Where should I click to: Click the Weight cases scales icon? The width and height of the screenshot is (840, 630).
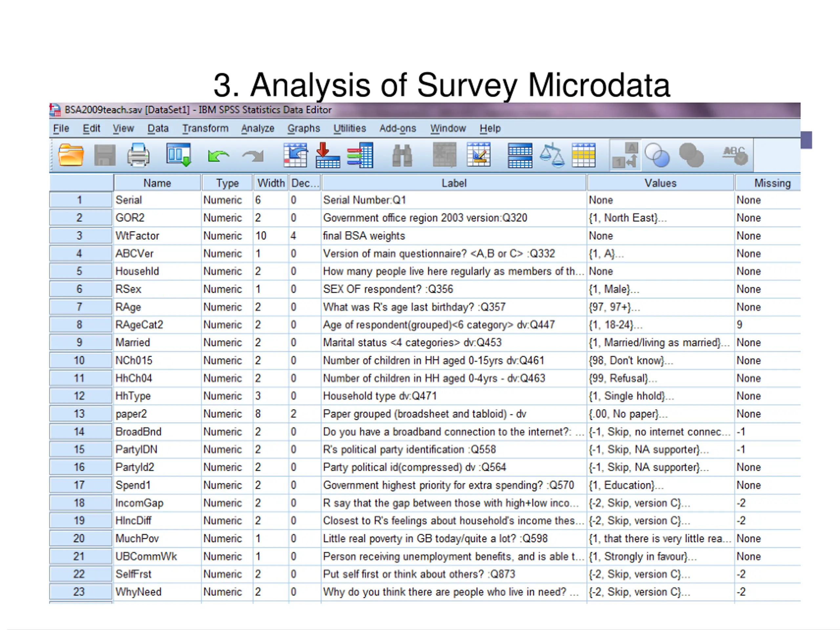click(552, 155)
